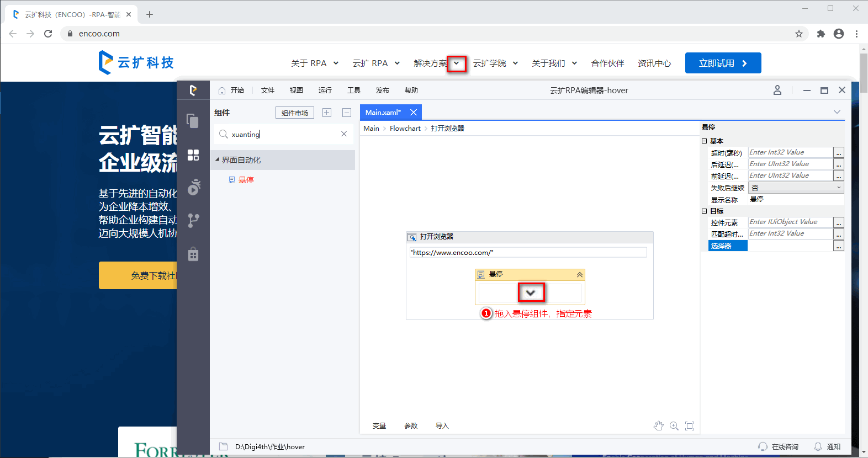Screen dimensions: 868x458
Task: Click the Flowchart breadcrumb
Action: pos(405,129)
